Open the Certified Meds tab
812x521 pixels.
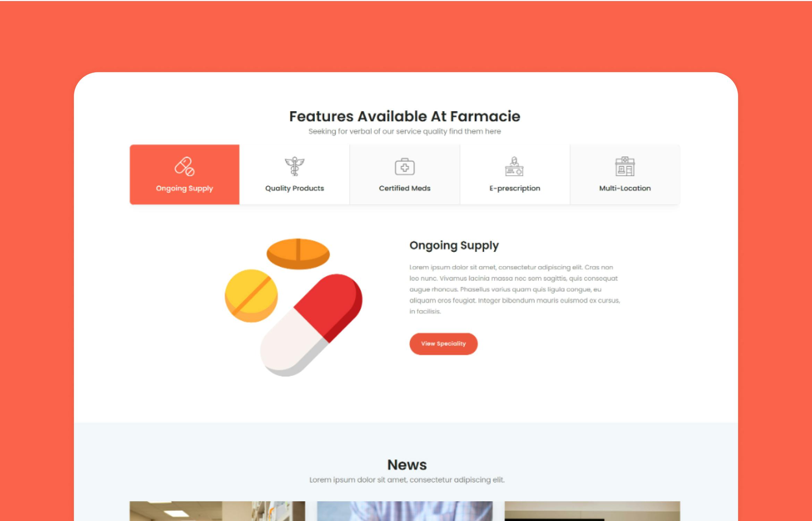(405, 175)
